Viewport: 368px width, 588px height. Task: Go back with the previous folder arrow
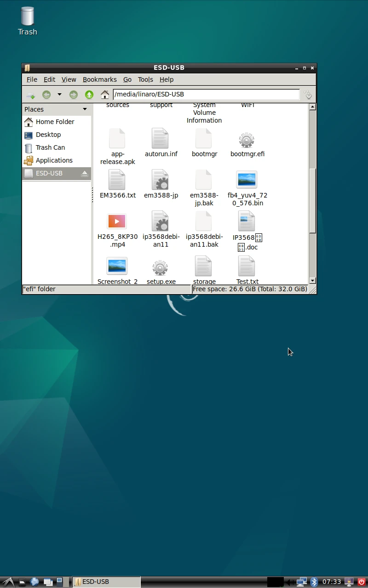tap(46, 95)
